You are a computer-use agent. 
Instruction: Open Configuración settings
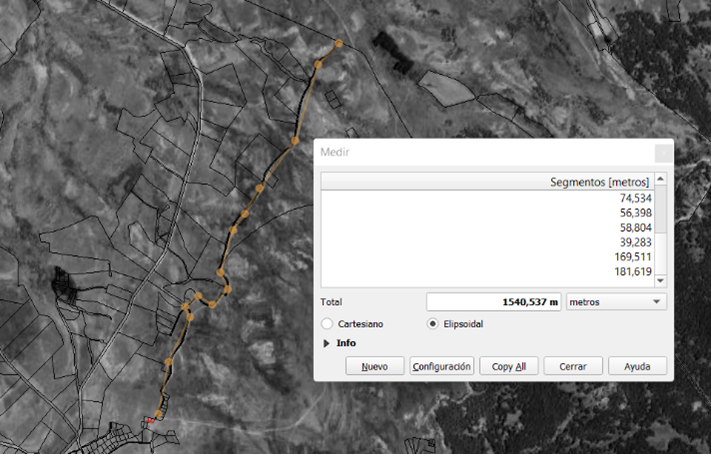(441, 366)
